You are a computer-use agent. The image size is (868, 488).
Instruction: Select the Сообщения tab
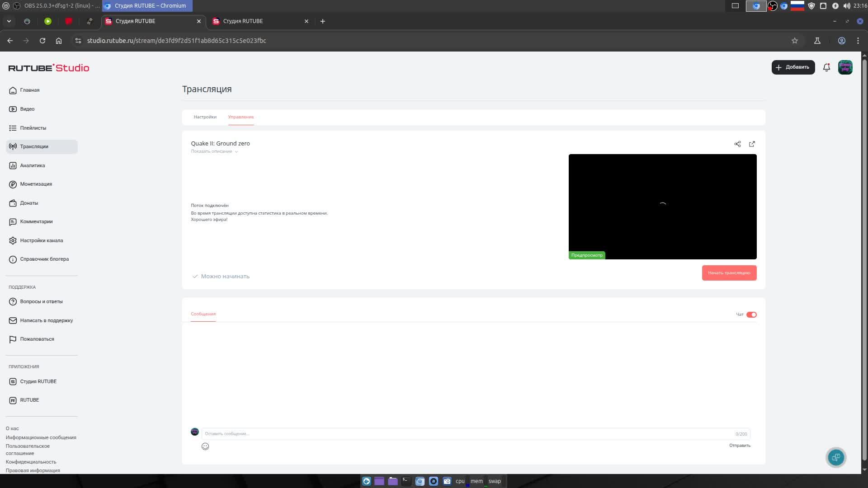click(x=203, y=314)
